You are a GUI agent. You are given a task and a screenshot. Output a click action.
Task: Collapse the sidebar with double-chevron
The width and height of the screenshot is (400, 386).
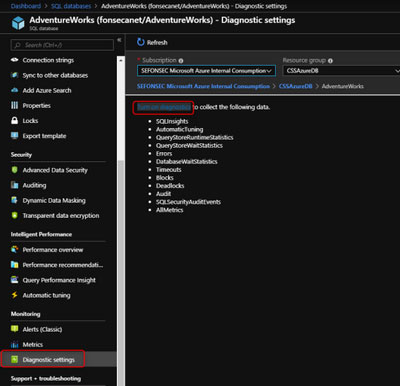119,40
